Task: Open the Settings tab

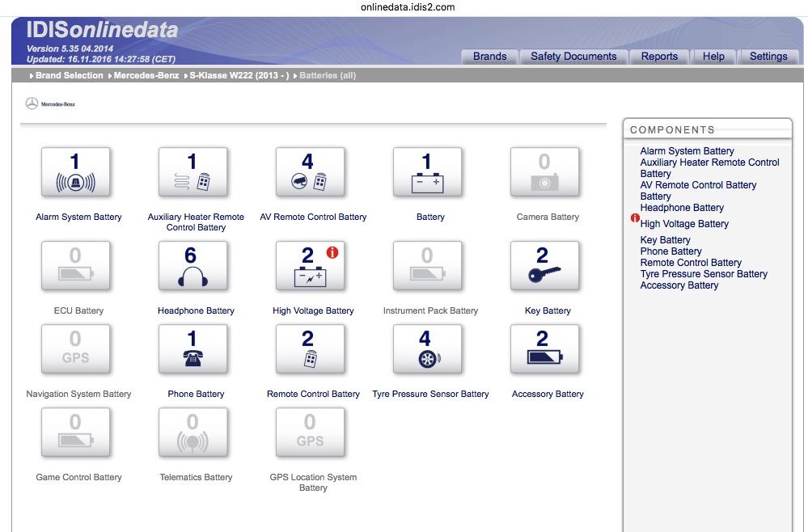Action: point(768,57)
